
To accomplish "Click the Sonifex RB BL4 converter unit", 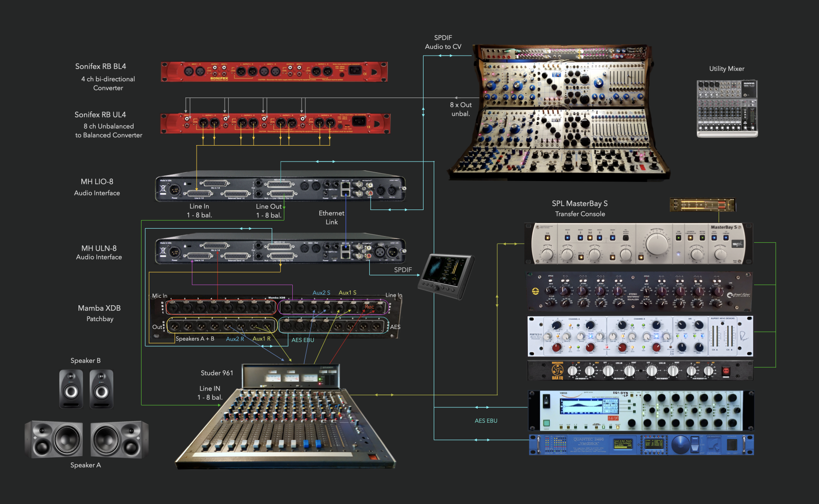I will point(274,71).
